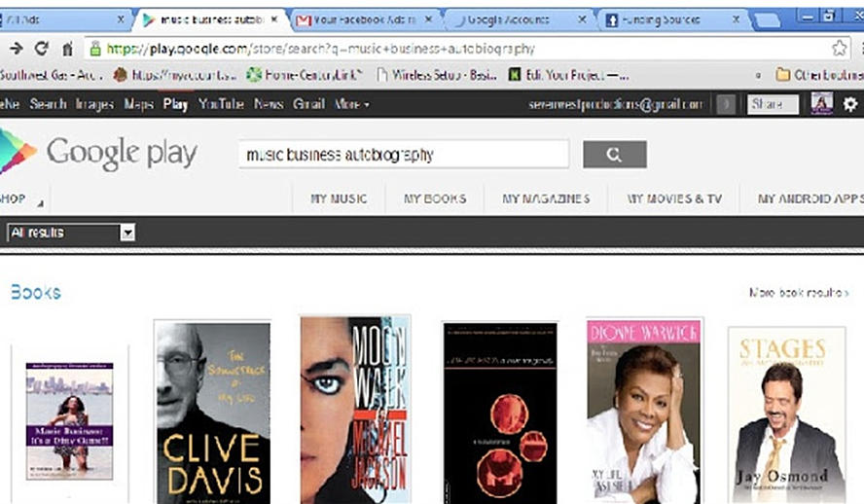
Task: Open My Movies & TV
Action: (674, 198)
